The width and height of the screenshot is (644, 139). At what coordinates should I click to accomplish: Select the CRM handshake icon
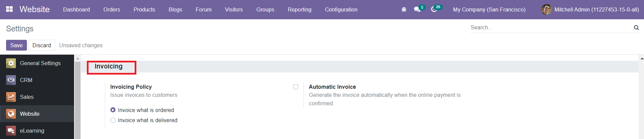pyautogui.click(x=11, y=80)
